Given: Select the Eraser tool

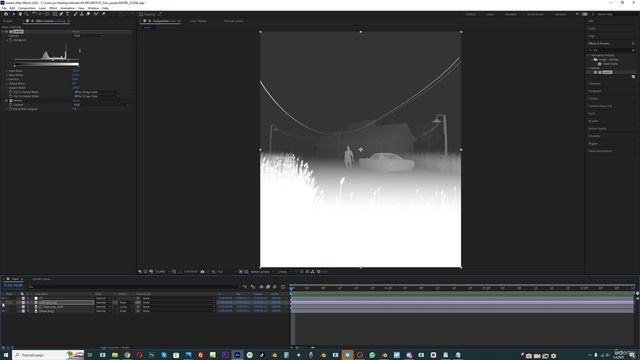Looking at the screenshot, I should point(88,14).
